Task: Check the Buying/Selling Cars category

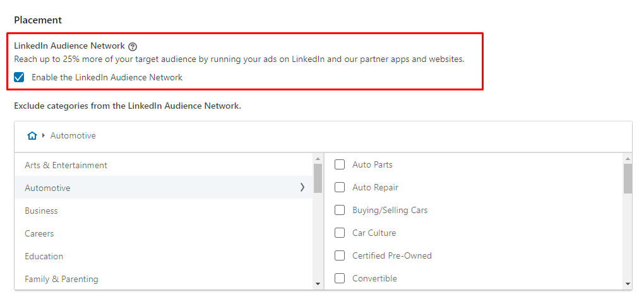Action: (340, 210)
